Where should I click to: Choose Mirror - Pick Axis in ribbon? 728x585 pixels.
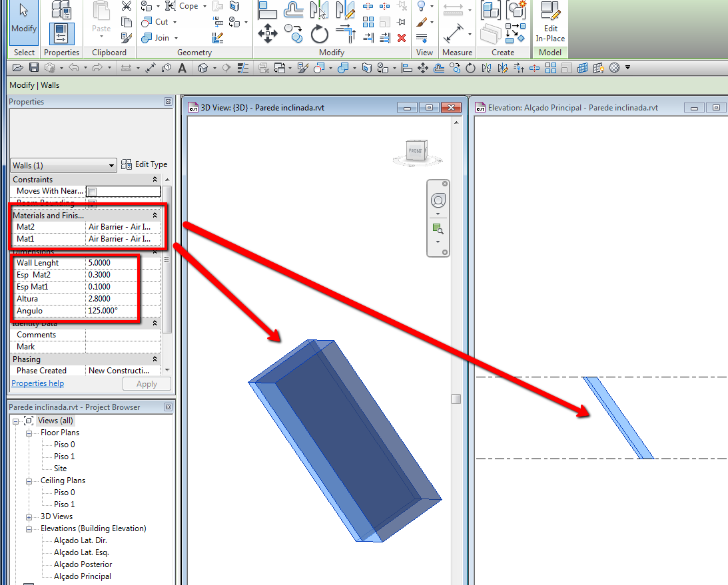(x=320, y=10)
